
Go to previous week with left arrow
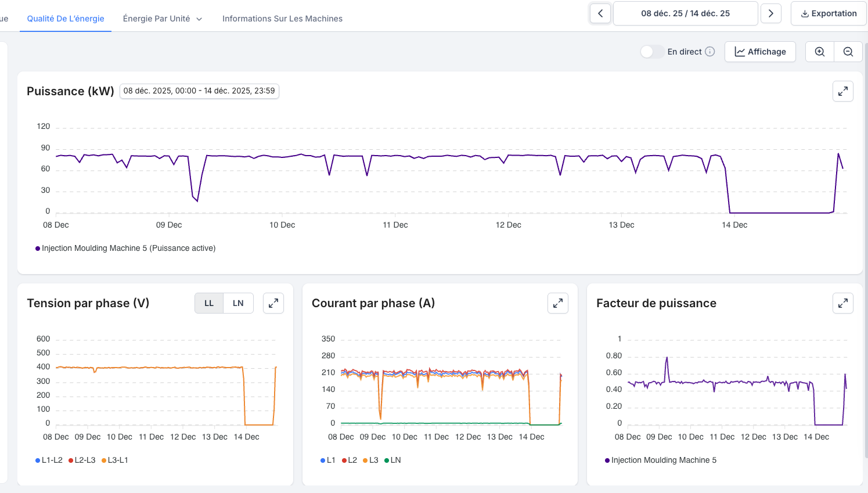600,13
